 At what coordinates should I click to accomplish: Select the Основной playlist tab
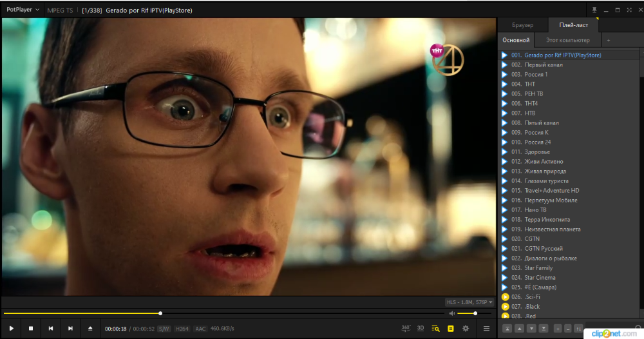click(516, 40)
